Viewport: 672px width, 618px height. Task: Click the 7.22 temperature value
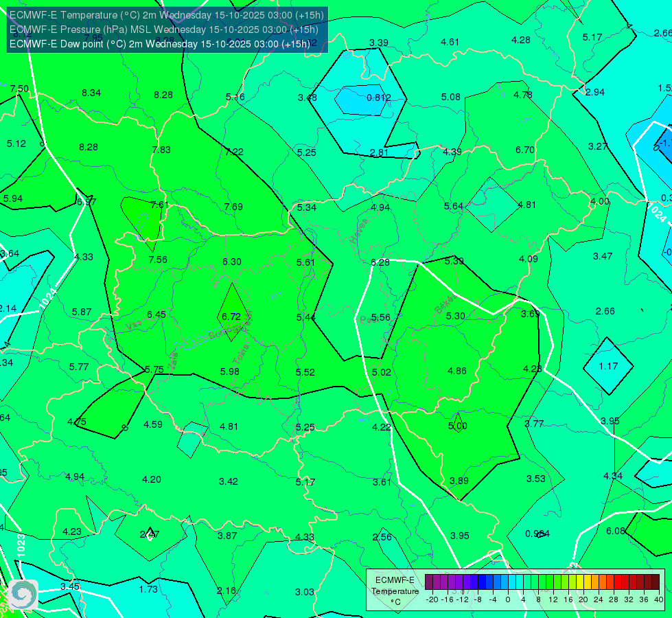[235, 152]
